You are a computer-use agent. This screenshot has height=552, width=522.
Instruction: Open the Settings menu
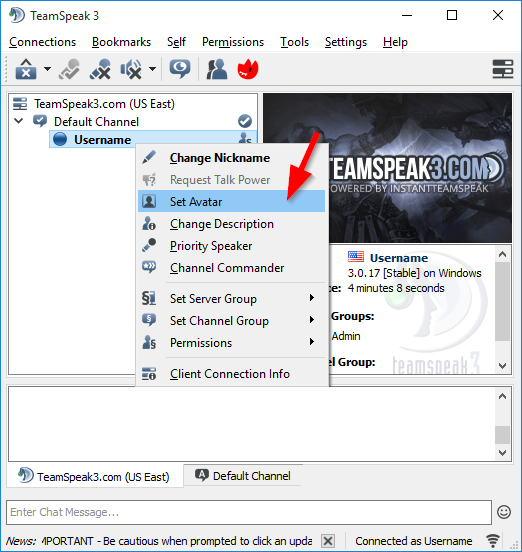(346, 42)
